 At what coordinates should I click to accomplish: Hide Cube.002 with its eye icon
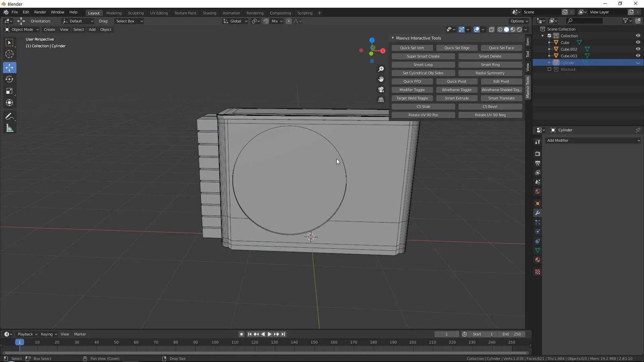tap(638, 49)
